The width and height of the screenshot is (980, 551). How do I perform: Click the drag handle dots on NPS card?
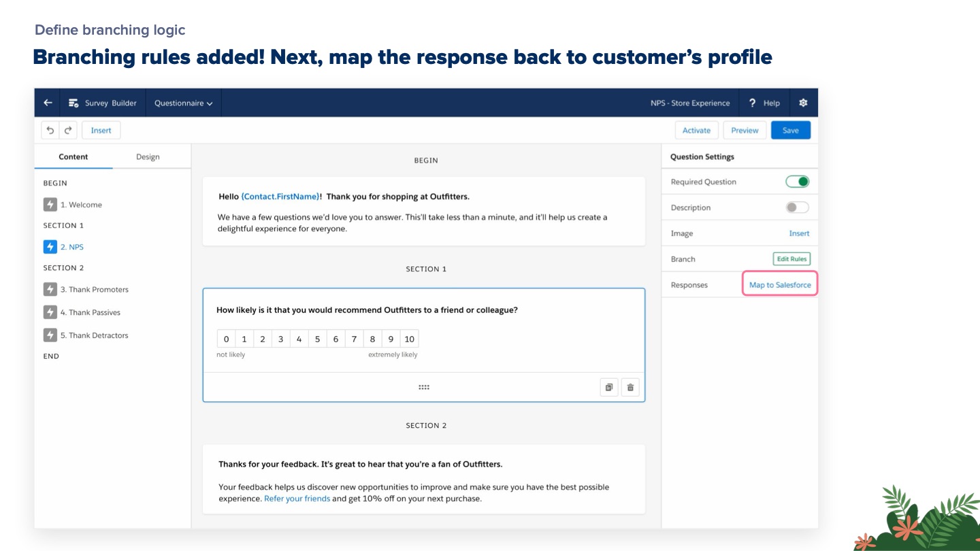click(x=423, y=387)
